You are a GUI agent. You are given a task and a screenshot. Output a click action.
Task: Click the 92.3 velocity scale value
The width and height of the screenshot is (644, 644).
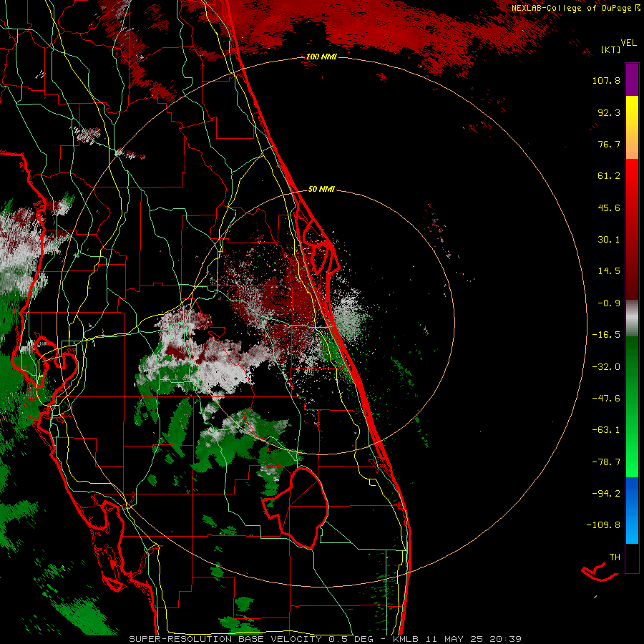[x=609, y=112]
